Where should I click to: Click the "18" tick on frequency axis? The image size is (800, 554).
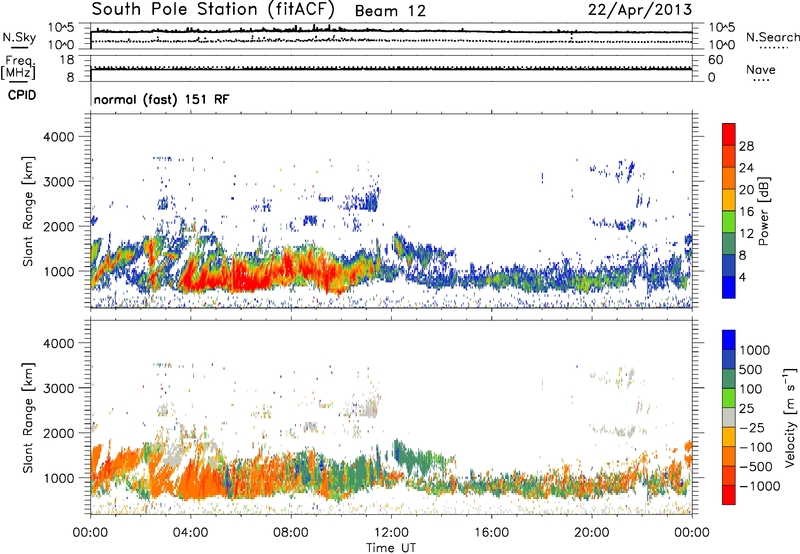(67, 60)
